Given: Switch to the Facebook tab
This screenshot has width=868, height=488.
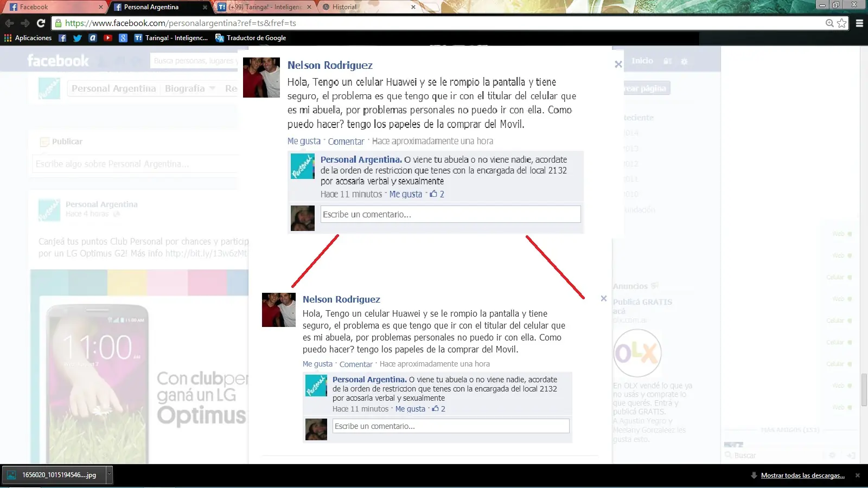Looking at the screenshot, I should (x=54, y=7).
